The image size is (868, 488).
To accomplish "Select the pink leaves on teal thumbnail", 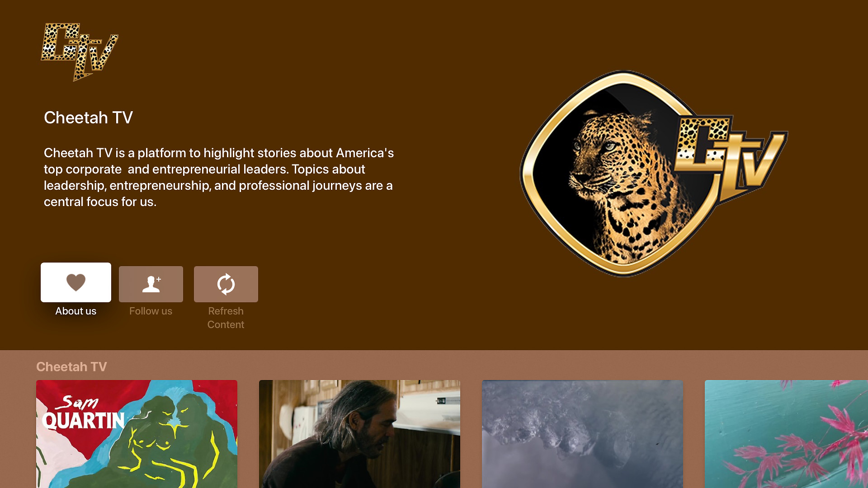I will click(x=786, y=434).
